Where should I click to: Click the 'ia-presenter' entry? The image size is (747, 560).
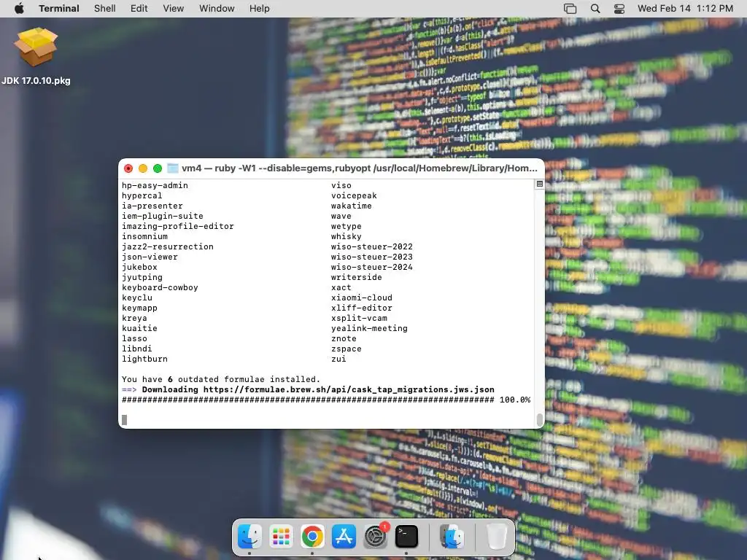coord(152,206)
